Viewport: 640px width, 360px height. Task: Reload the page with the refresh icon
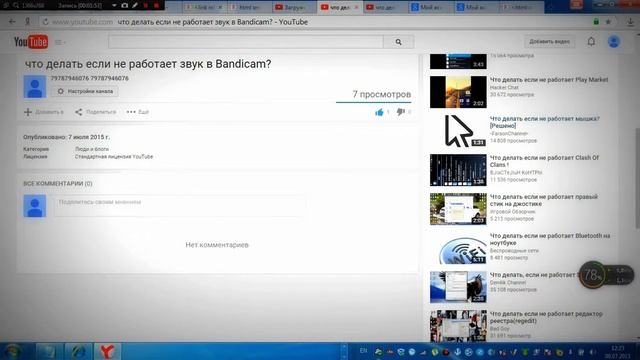(x=45, y=22)
